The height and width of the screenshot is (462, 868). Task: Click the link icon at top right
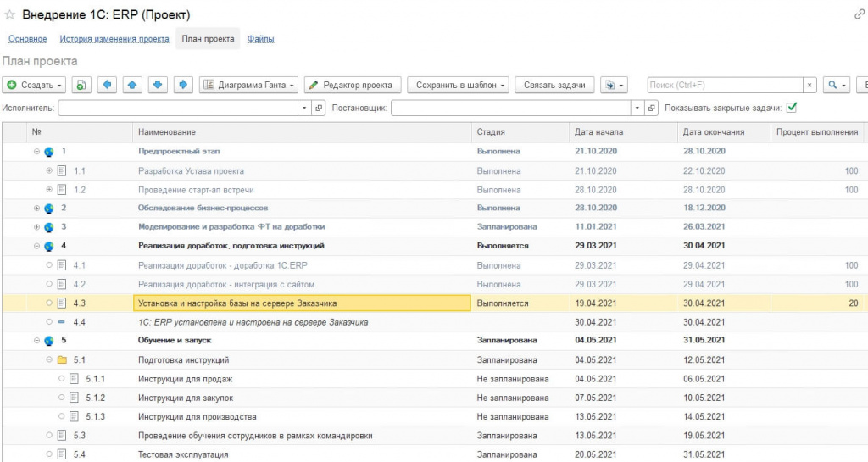860,15
